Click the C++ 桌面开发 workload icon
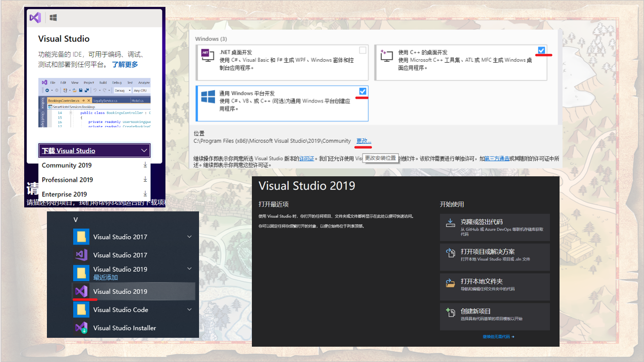The height and width of the screenshot is (362, 644). pyautogui.click(x=387, y=56)
